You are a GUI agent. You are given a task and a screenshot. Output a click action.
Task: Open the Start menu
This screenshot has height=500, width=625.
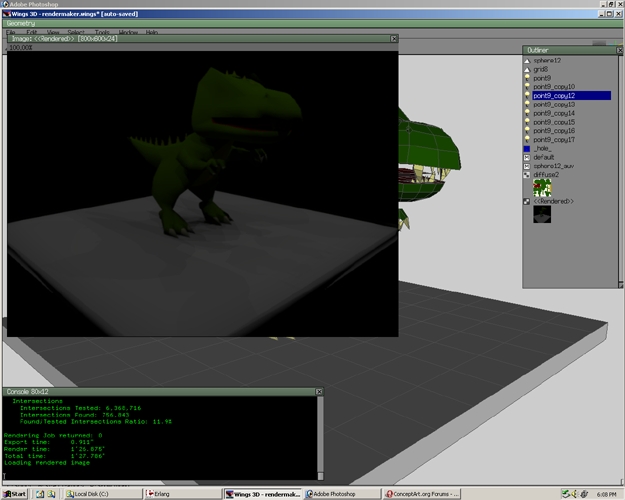15,494
